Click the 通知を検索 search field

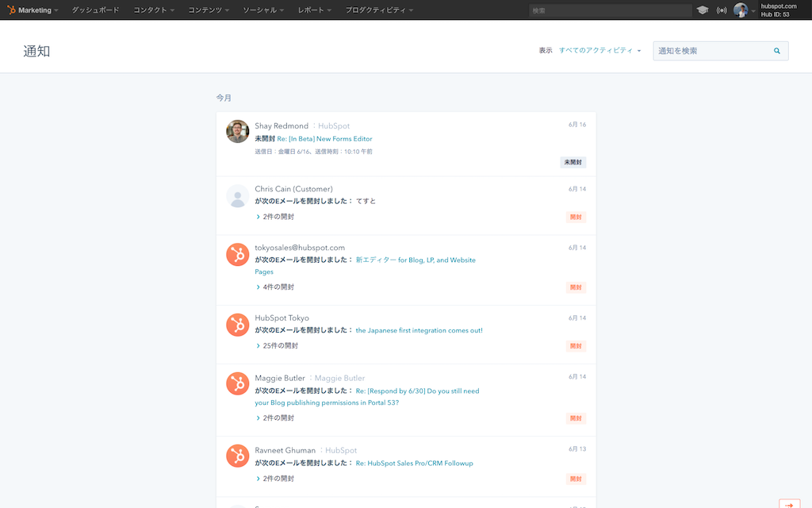point(720,51)
